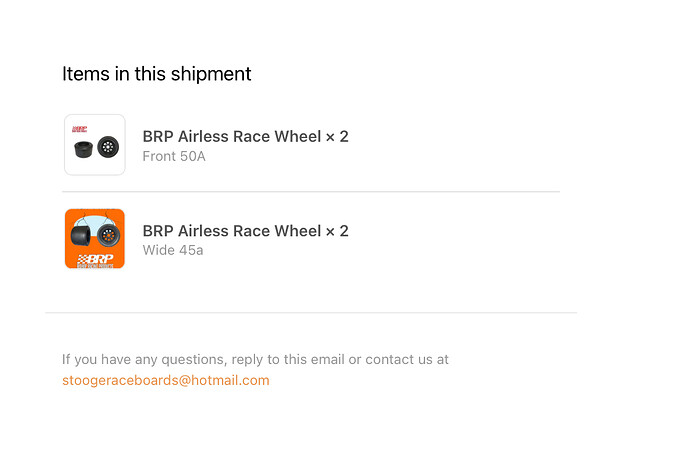The height and width of the screenshot is (449, 690).
Task: Click the divider line between the two items
Action: pos(310,191)
